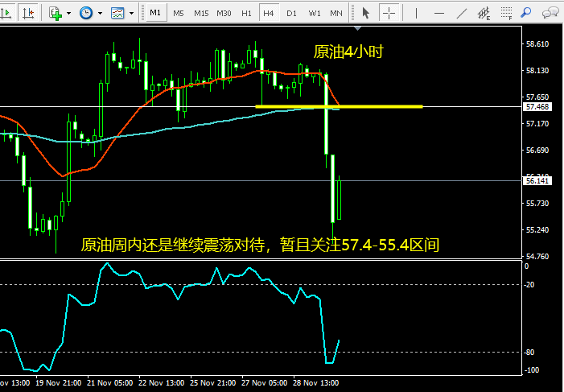Select the equidistant channel tool
564x392 pixels.
484,14
